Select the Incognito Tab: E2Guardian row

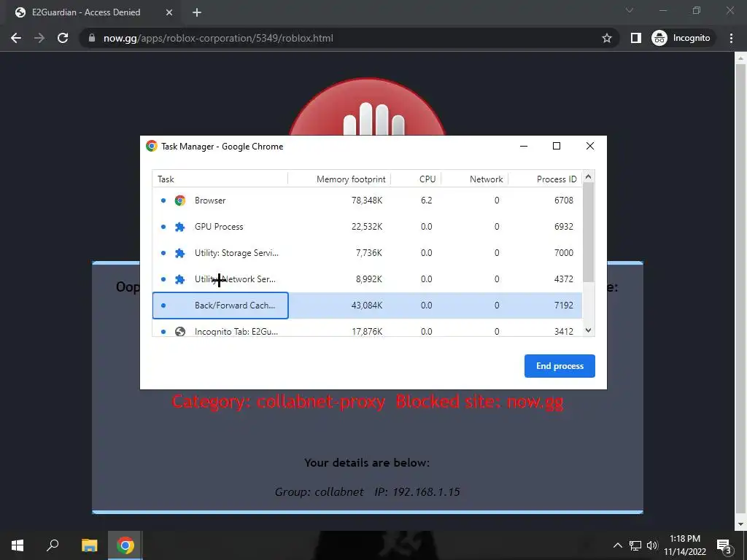click(367, 328)
